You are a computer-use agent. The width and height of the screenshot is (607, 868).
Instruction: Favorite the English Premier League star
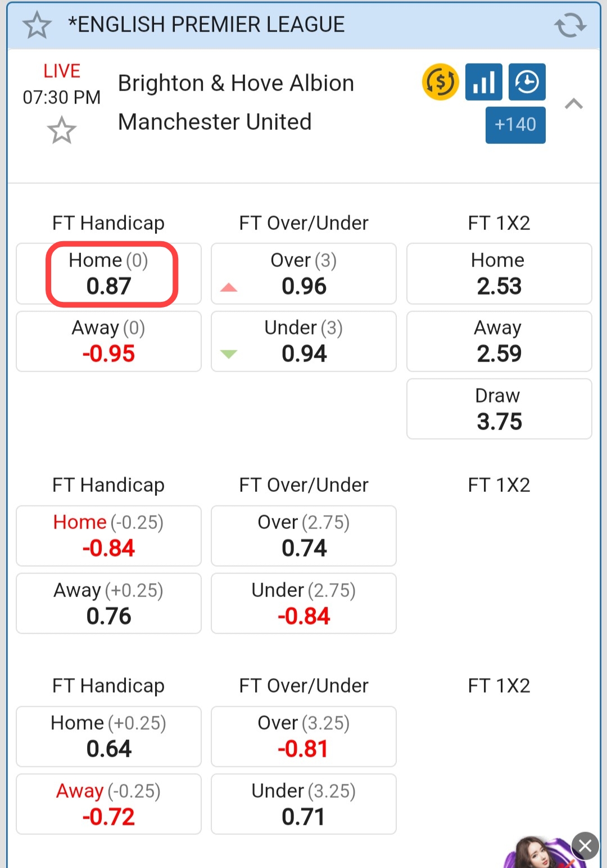(x=37, y=25)
